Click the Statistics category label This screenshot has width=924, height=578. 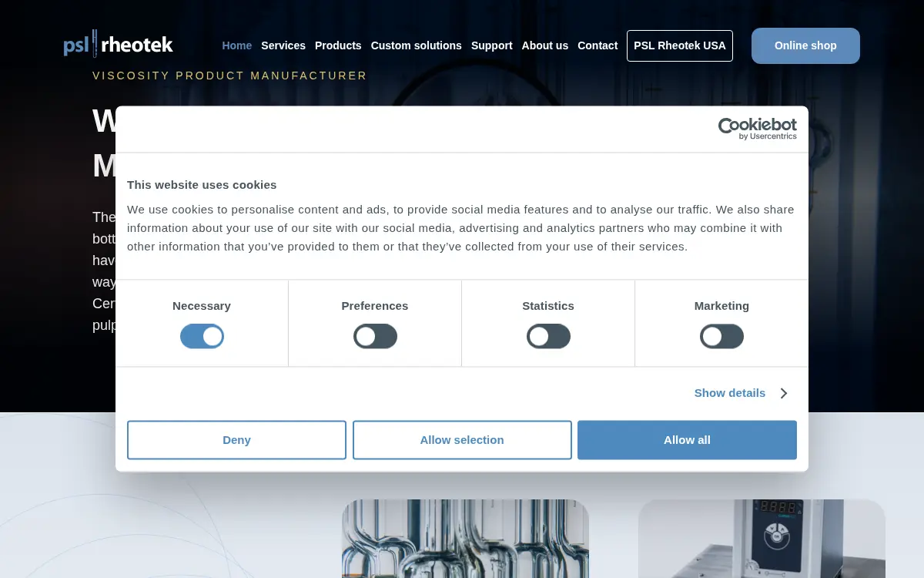pyautogui.click(x=548, y=306)
